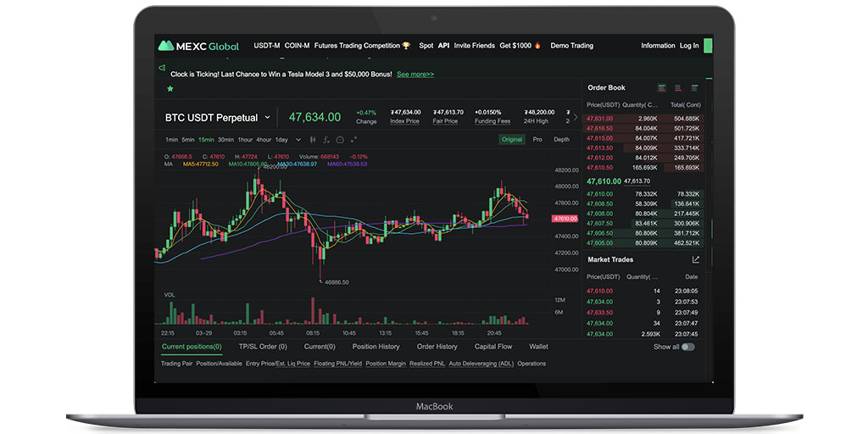Open the TP/SL Order (0) tab
Viewport: 868px width, 434px height.
[263, 347]
